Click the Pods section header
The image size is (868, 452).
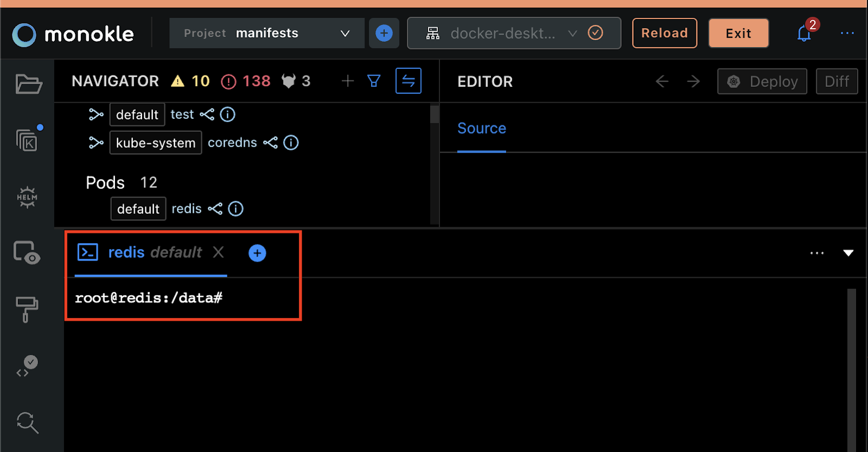pos(105,182)
